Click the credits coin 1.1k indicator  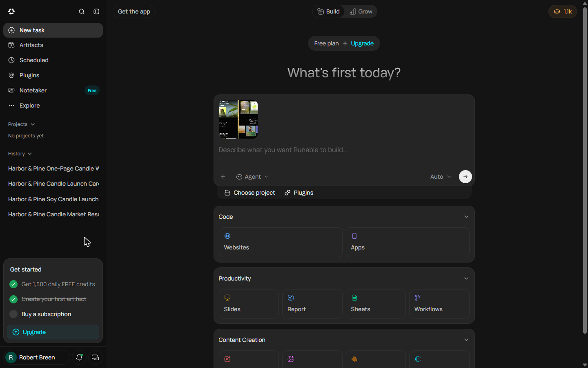(563, 11)
